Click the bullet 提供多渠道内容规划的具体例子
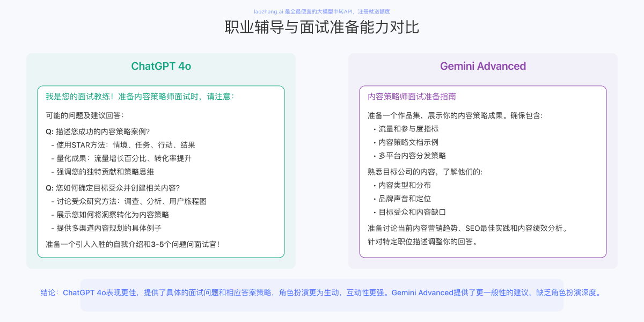 106,228
